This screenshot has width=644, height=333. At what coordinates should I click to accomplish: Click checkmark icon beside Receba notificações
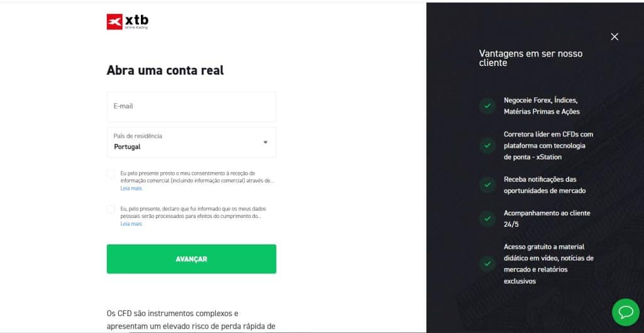[x=487, y=185]
